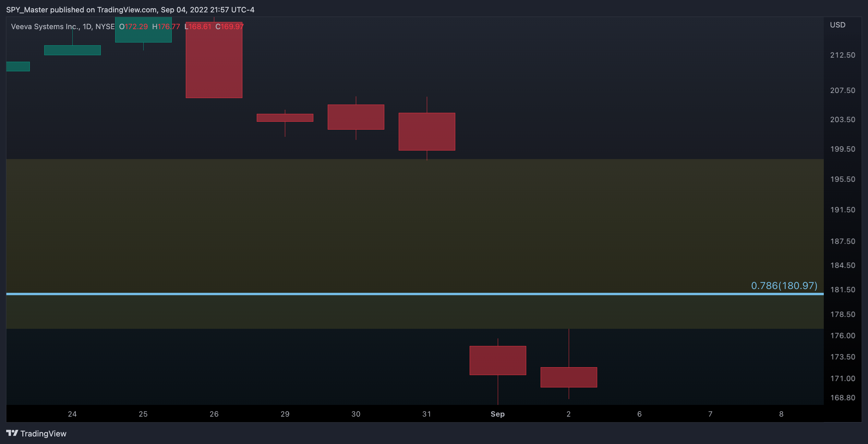
Task: Click the date label 29 on time axis
Action: pyautogui.click(x=285, y=414)
